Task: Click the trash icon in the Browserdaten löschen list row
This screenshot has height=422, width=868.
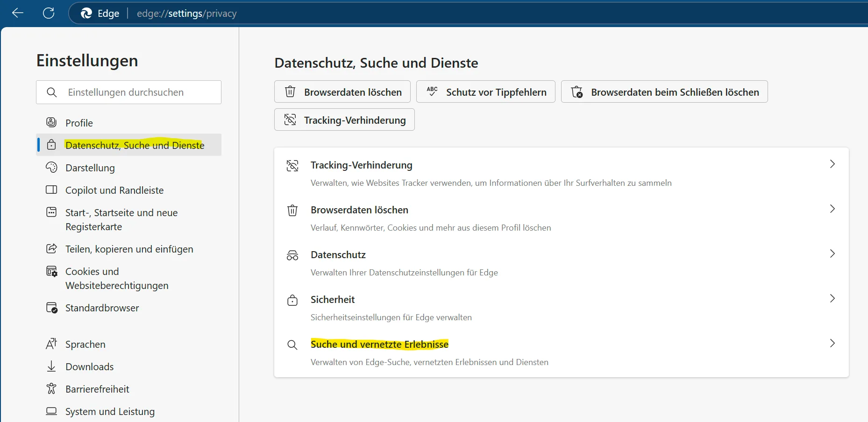Action: click(x=292, y=210)
